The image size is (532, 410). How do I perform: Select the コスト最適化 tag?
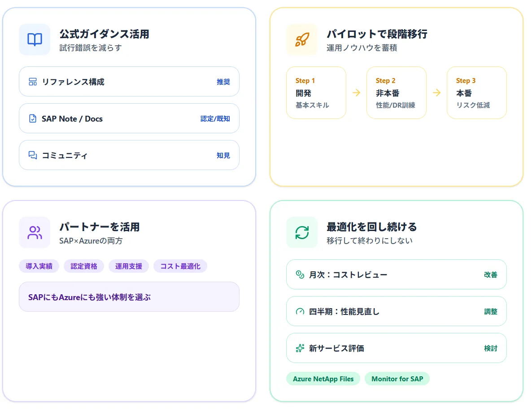coord(180,266)
